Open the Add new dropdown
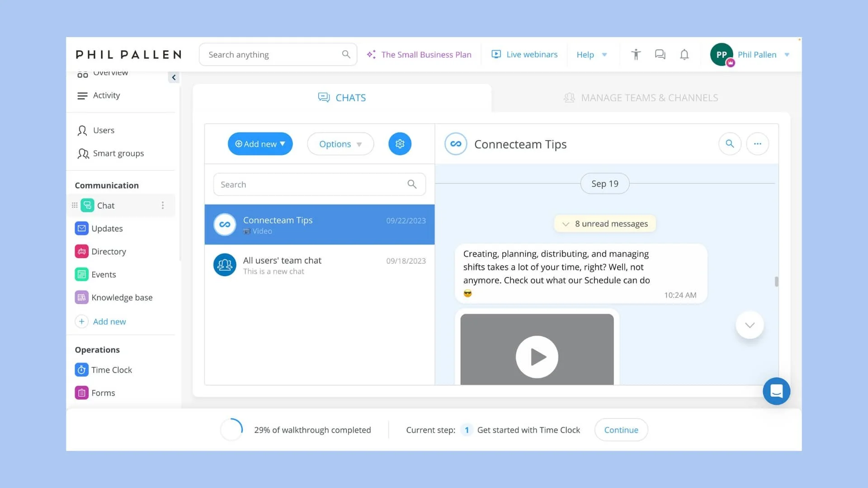The height and width of the screenshot is (488, 868). click(x=260, y=144)
